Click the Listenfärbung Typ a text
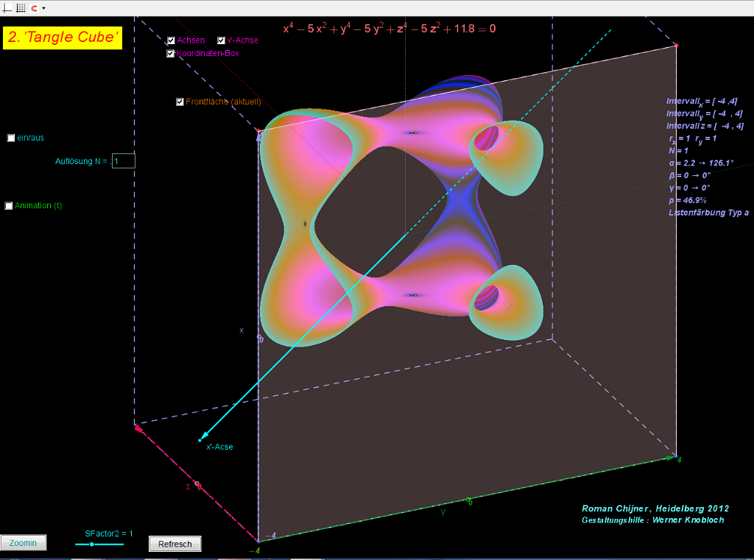The width and height of the screenshot is (754, 560). 708,212
